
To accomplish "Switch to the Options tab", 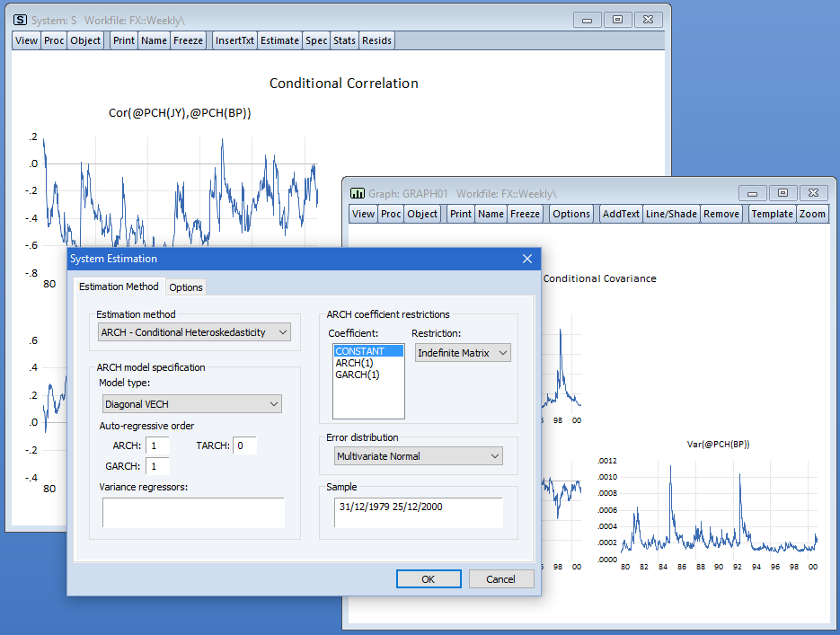I will click(186, 287).
